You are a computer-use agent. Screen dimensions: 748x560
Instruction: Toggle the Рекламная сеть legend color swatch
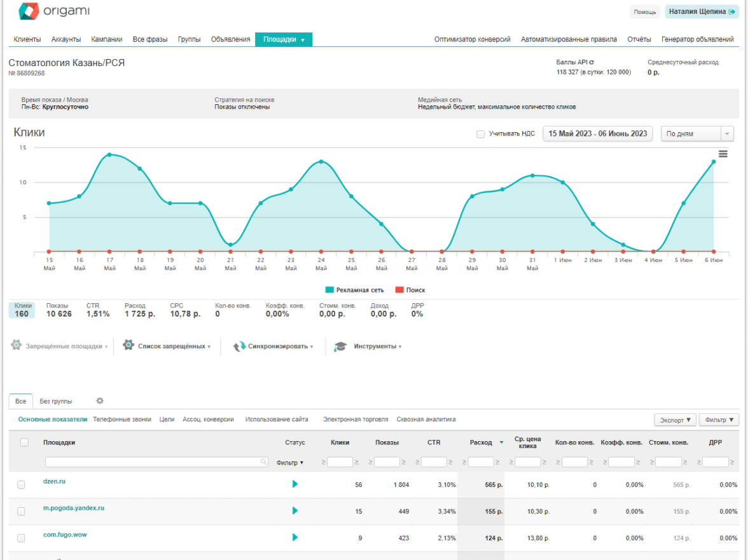[x=329, y=290]
